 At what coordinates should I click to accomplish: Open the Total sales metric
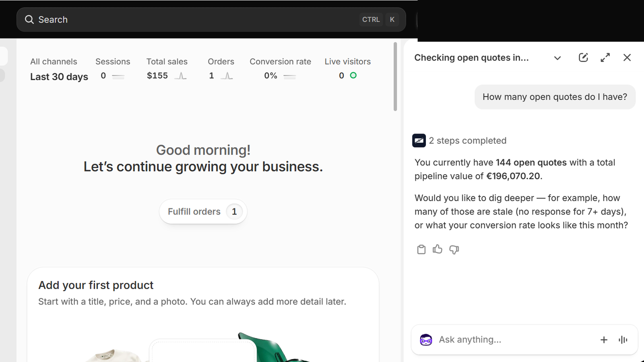tap(167, 69)
